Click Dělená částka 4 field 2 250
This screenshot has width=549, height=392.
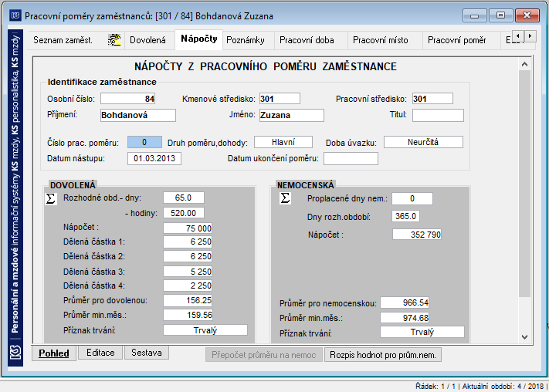[x=188, y=286]
